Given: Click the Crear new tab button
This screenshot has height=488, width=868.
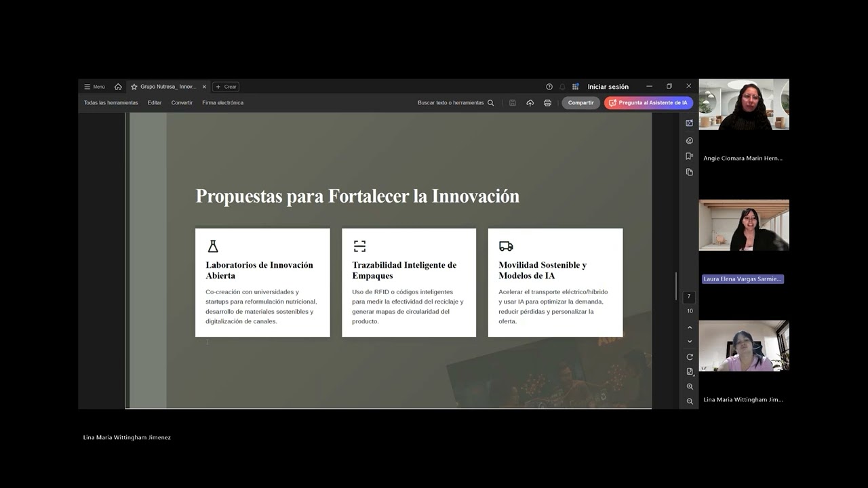Looking at the screenshot, I should point(226,87).
